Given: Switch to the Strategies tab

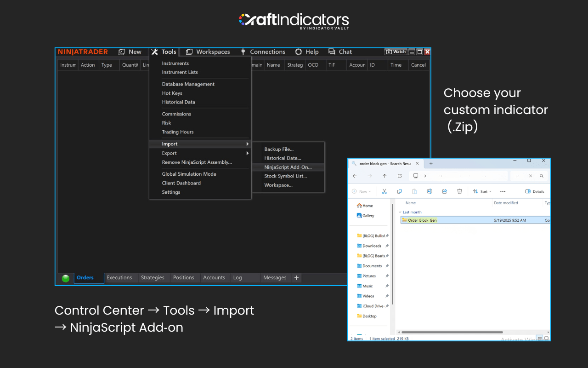Looking at the screenshot, I should coord(153,278).
